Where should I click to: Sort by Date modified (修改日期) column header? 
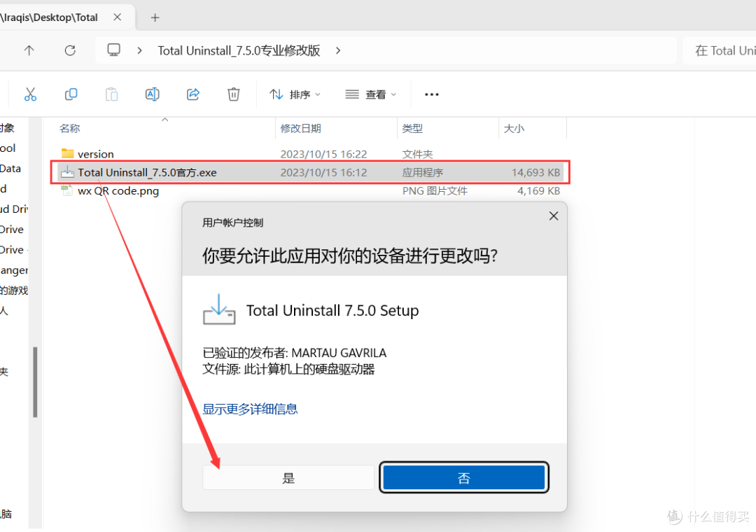300,128
